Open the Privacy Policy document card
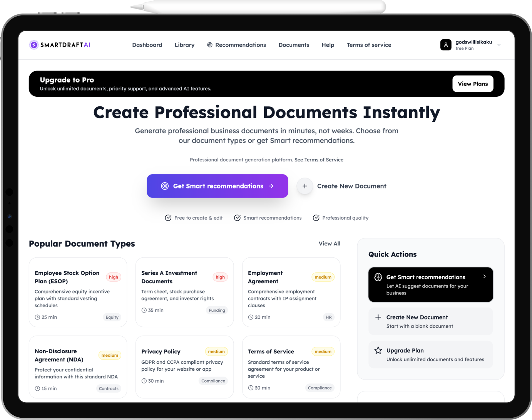The image size is (532, 420). click(184, 366)
